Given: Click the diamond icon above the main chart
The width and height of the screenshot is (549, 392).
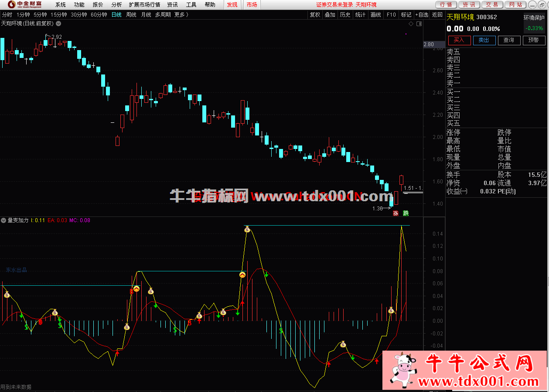Looking at the screenshot, I should pos(411,24).
